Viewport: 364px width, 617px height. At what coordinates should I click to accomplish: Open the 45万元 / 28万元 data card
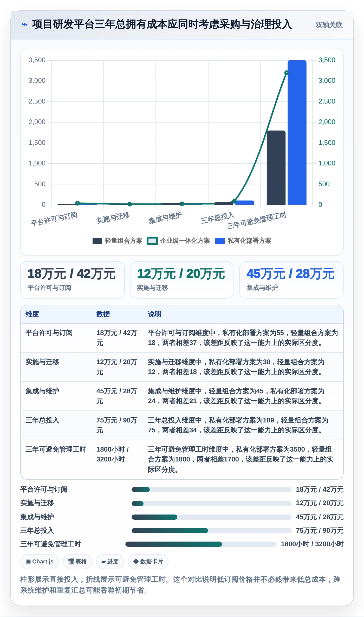(x=291, y=280)
